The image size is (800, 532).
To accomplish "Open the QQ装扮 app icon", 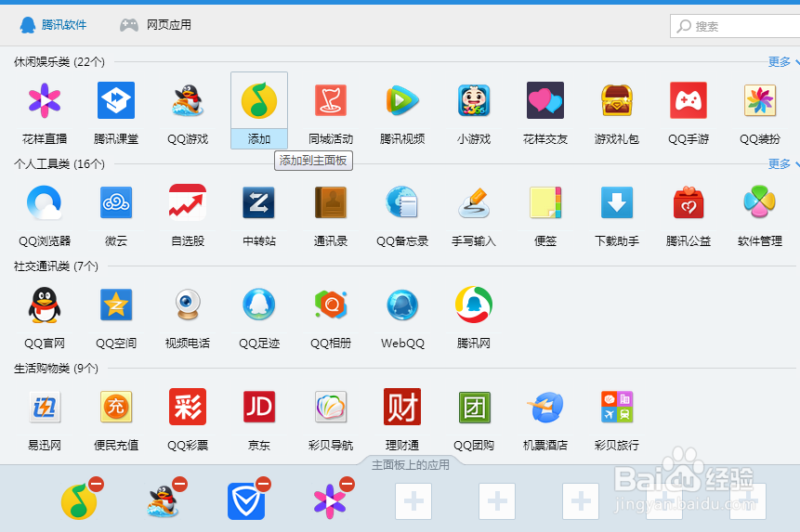I will [x=760, y=100].
